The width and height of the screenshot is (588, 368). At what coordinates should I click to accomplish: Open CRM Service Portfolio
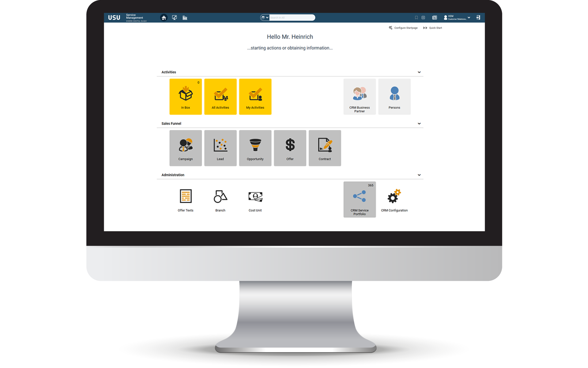coord(359,200)
